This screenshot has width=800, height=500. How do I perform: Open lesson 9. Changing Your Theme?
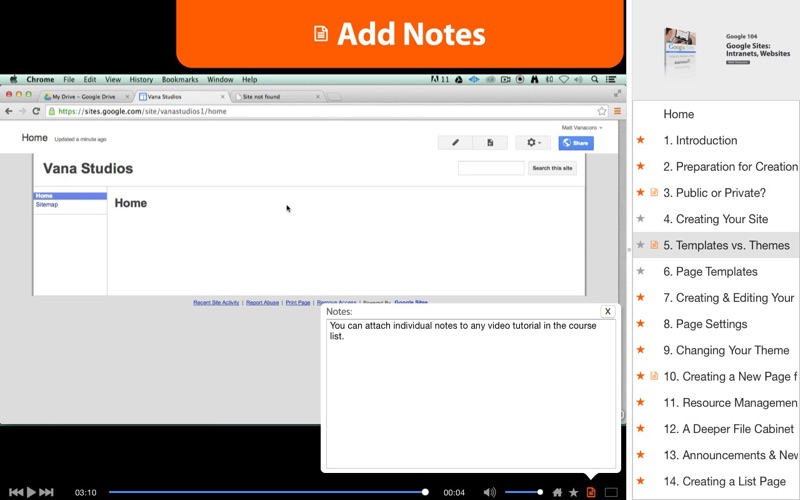726,351
